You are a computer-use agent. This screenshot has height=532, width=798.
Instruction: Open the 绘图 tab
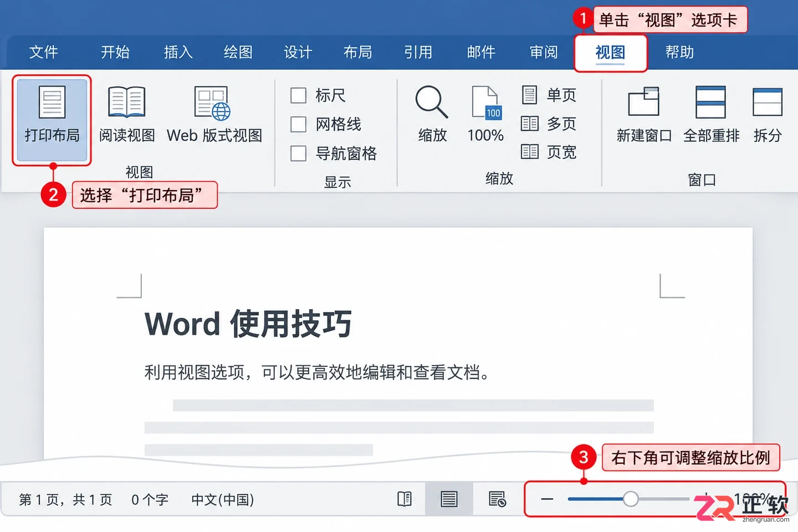pos(238,52)
